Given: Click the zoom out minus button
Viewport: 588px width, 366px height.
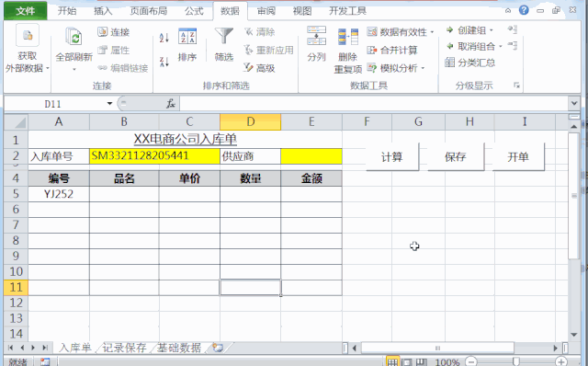Looking at the screenshot, I should point(471,362).
